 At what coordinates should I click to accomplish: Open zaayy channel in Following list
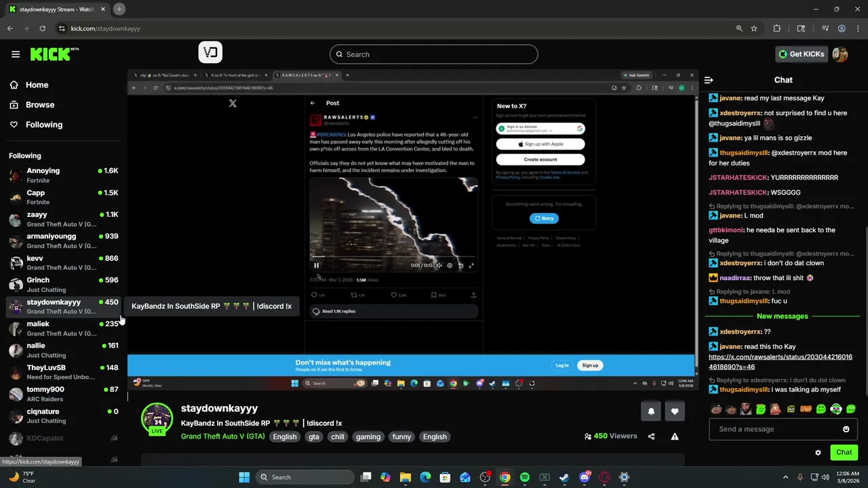[x=64, y=219]
